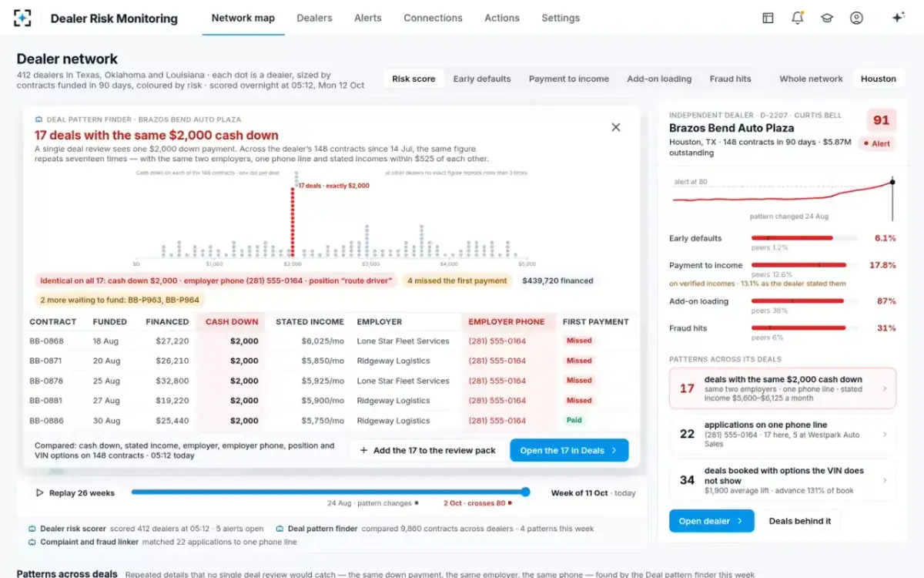Click the Open dealer button
The height and width of the screenshot is (578, 924).
pos(711,521)
